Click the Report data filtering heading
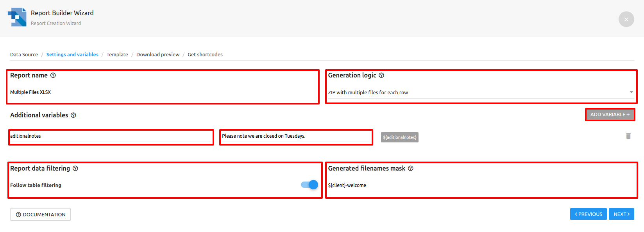The width and height of the screenshot is (644, 232). pos(40,168)
